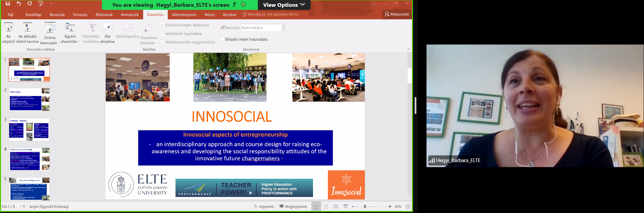
Task: Start slideshow from current slide icon
Action: [x=27, y=27]
